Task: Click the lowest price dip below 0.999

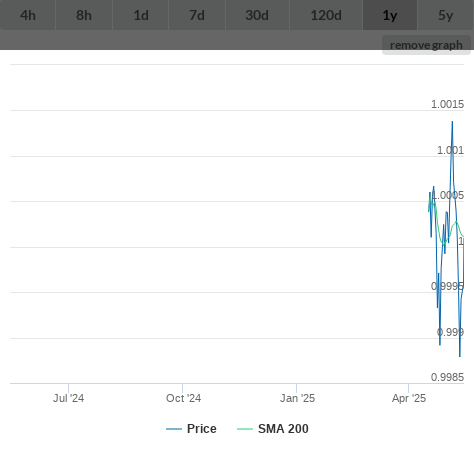Action: coord(460,355)
